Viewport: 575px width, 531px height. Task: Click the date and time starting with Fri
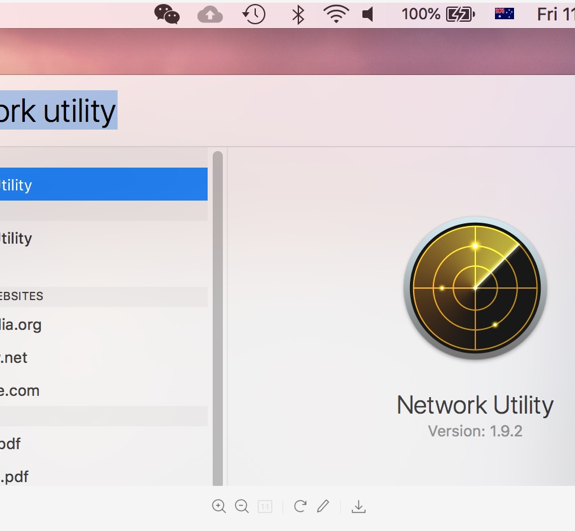556,15
